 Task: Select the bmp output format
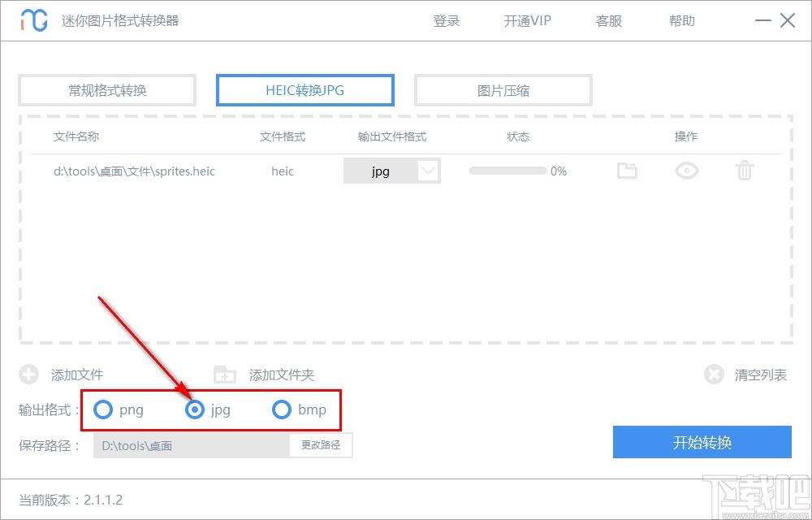point(282,410)
